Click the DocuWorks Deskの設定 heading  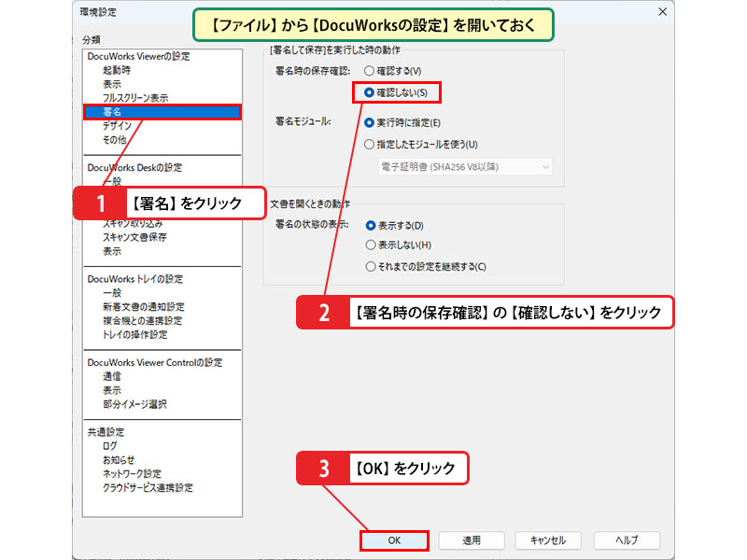(x=134, y=168)
